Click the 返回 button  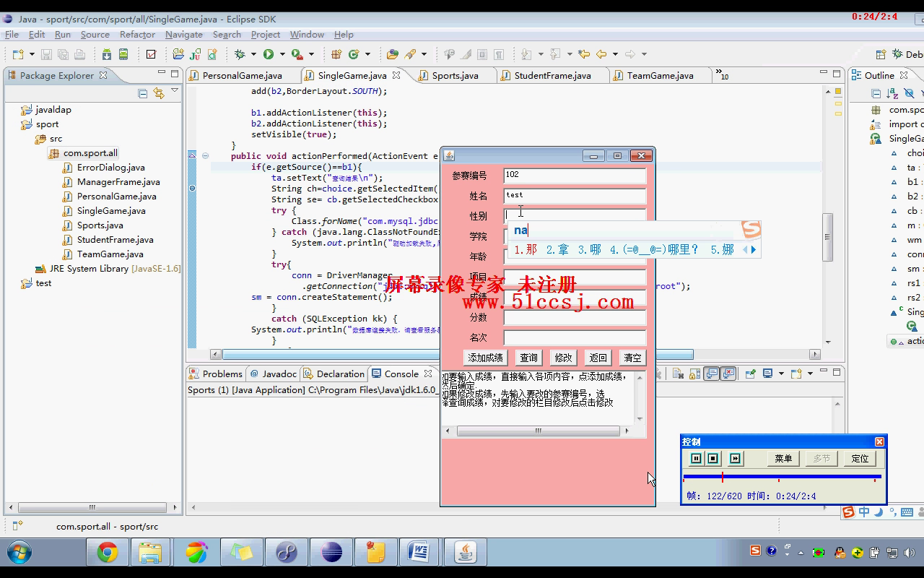point(598,358)
